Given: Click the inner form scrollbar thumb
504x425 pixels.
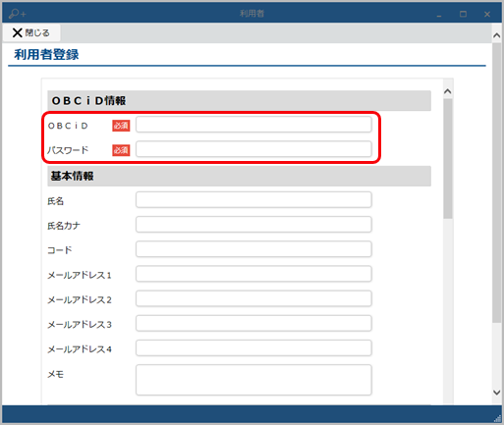Looking at the screenshot, I should coord(448,159).
